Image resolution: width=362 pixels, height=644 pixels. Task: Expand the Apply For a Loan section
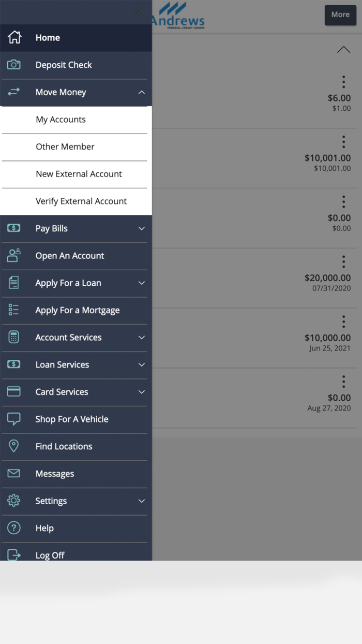[142, 283]
